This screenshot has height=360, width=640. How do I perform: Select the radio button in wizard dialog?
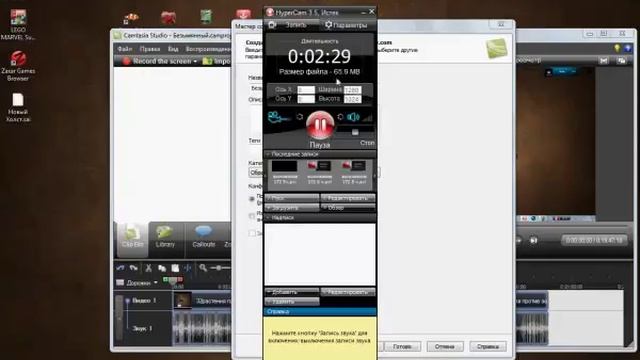point(252,199)
